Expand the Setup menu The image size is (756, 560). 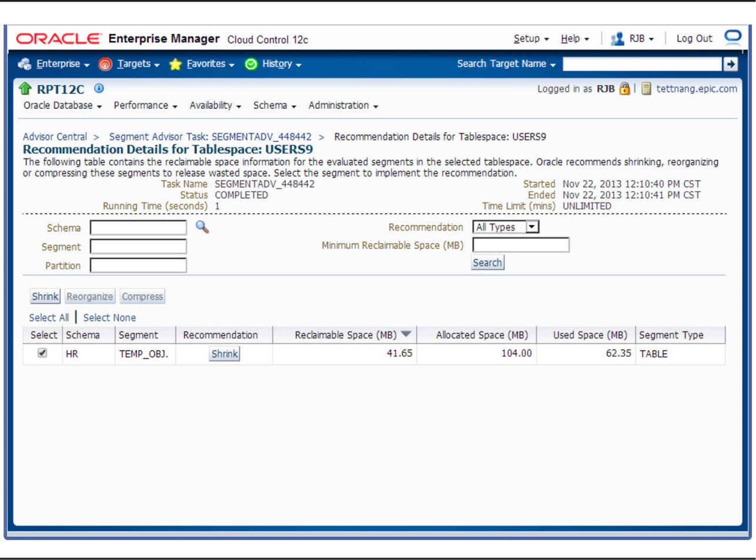[x=531, y=39]
